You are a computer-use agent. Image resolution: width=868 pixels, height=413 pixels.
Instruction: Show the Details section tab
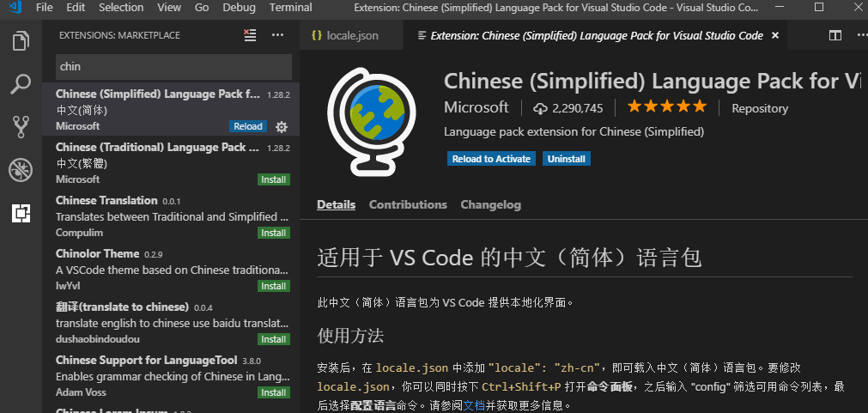(336, 205)
